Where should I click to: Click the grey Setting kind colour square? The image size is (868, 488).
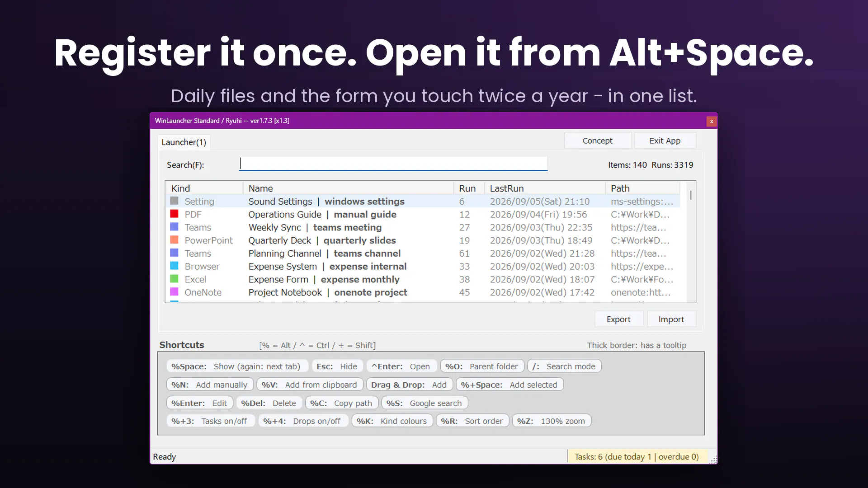point(174,201)
